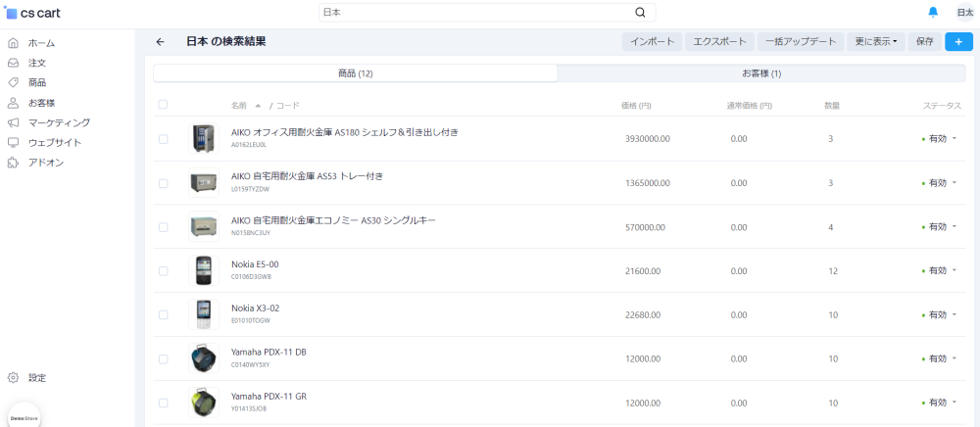This screenshot has height=427, width=980.
Task: Open the notifications bell
Action: pyautogui.click(x=933, y=12)
